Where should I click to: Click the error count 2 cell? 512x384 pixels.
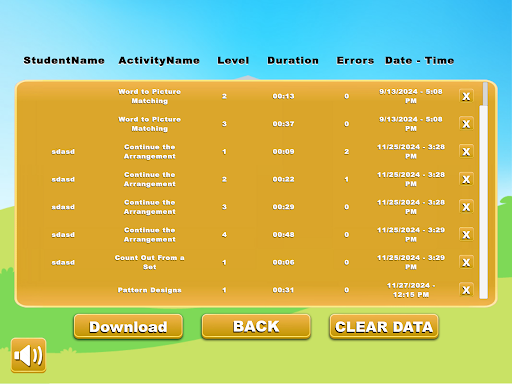347,152
